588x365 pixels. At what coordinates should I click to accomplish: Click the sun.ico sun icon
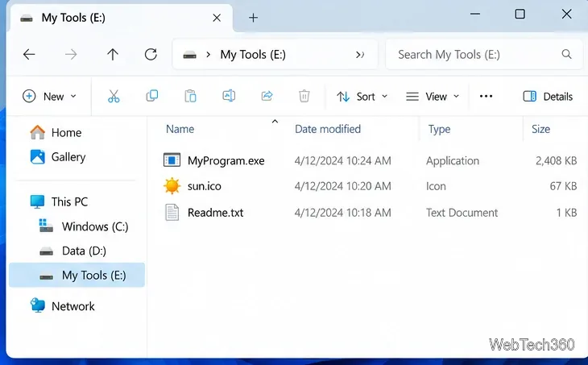(x=172, y=186)
